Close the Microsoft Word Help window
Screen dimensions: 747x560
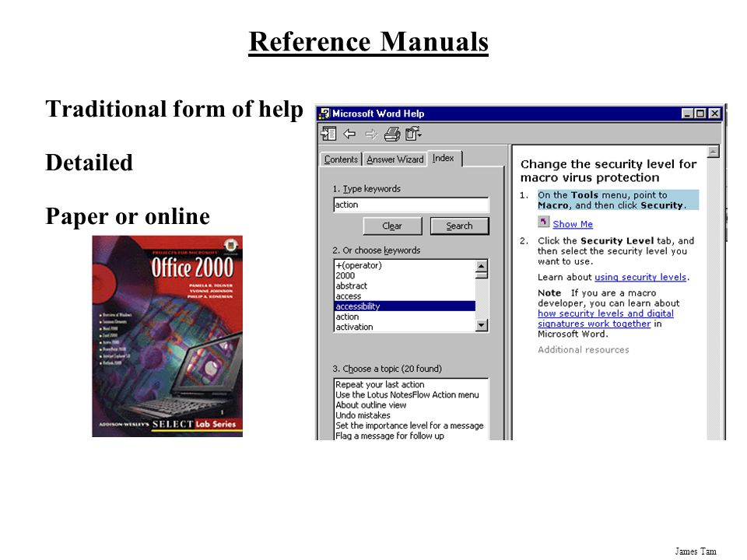714,114
